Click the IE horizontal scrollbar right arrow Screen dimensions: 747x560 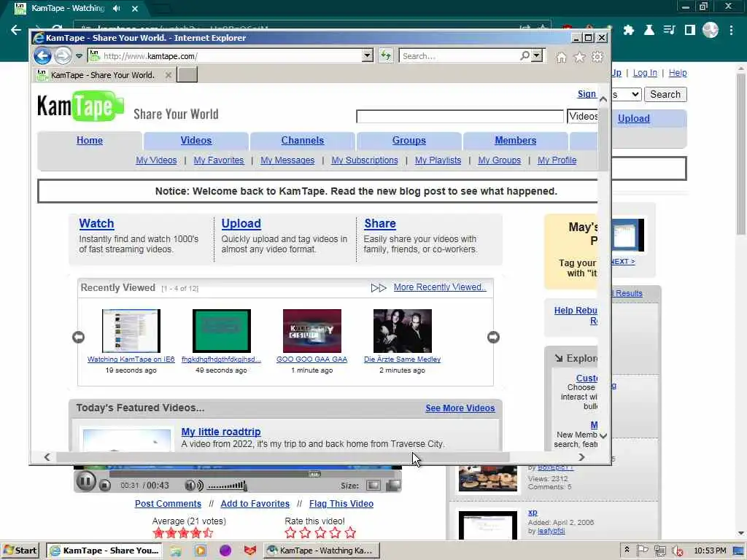point(581,457)
